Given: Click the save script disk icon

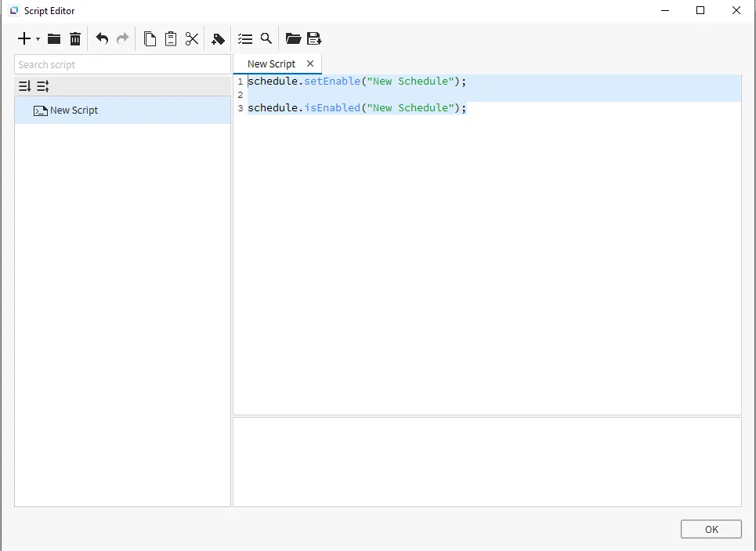Looking at the screenshot, I should (x=314, y=38).
